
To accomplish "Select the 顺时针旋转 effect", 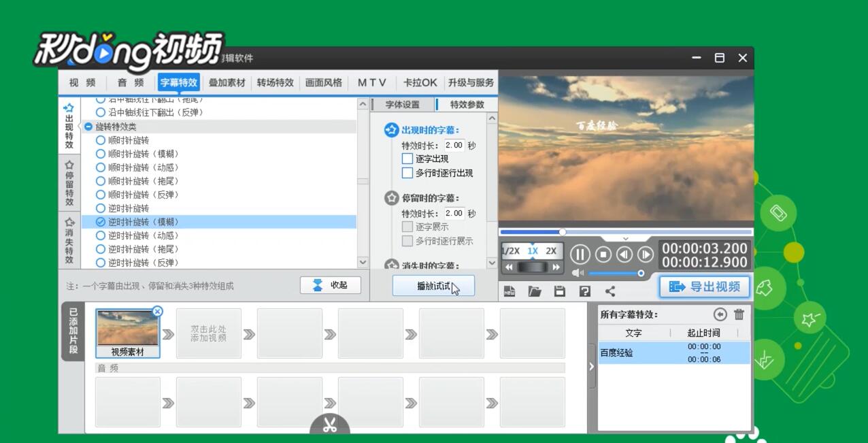I will (122, 140).
